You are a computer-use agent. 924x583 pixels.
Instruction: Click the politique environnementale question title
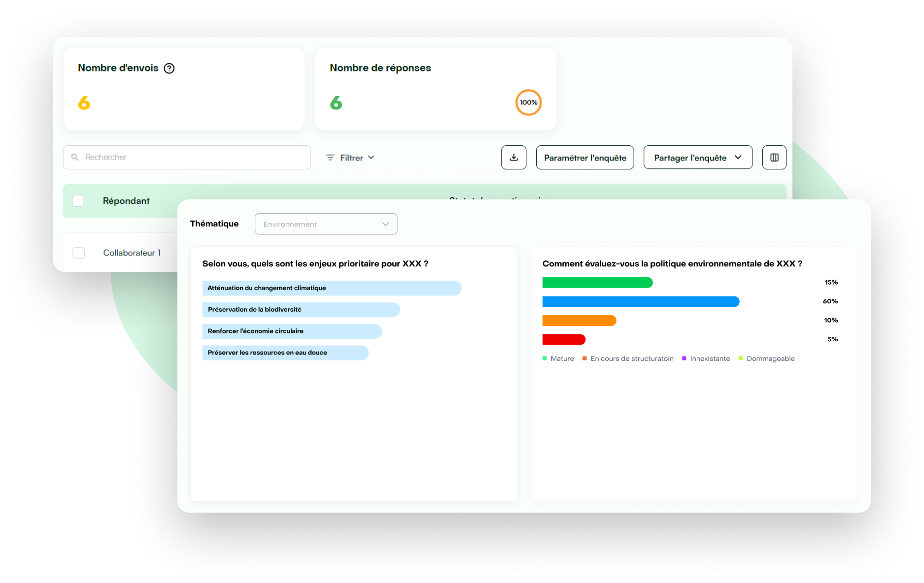click(x=672, y=264)
